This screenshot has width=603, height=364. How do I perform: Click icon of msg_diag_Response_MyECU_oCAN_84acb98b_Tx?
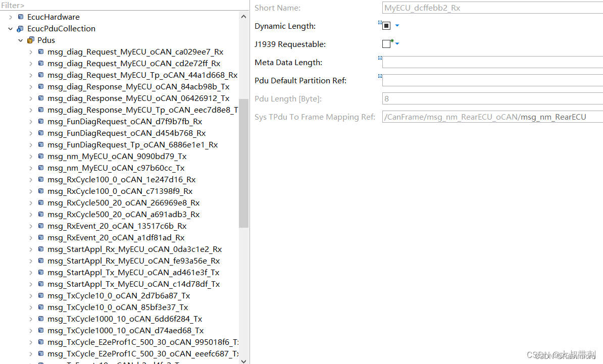[41, 86]
